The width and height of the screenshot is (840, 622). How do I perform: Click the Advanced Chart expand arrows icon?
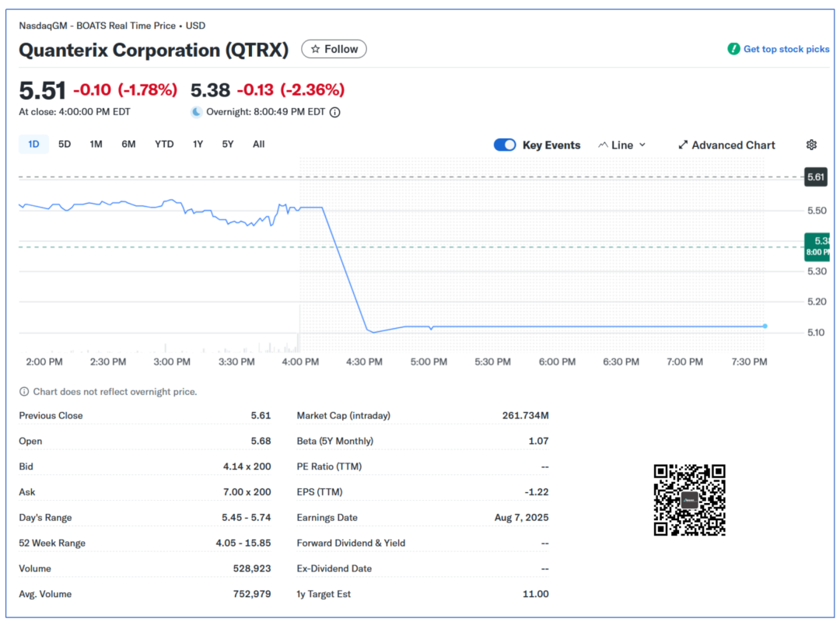tap(683, 145)
